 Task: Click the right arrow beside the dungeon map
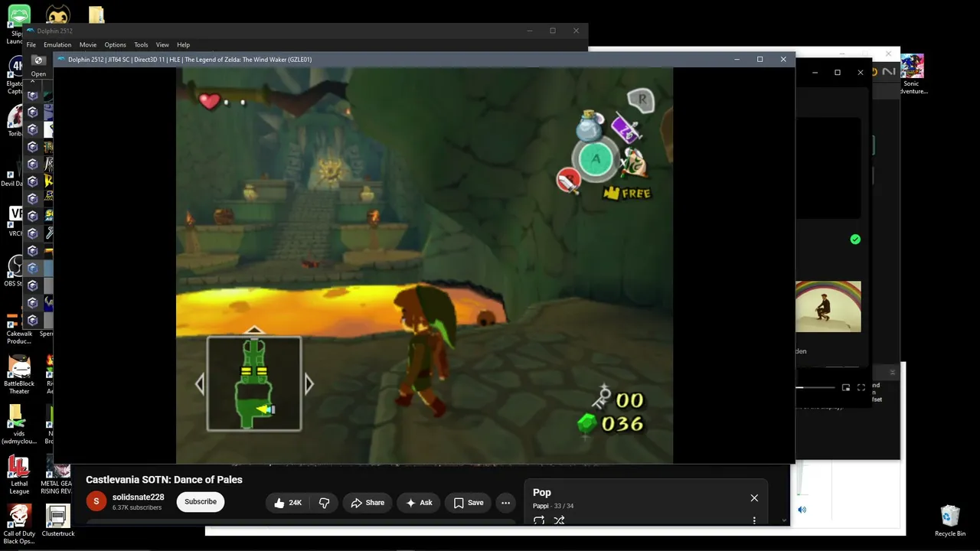309,384
